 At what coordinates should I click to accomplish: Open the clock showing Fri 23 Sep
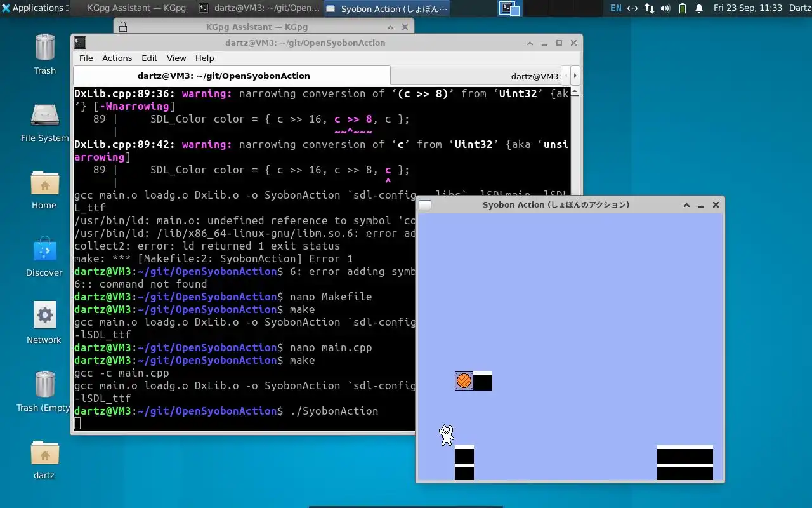point(747,8)
